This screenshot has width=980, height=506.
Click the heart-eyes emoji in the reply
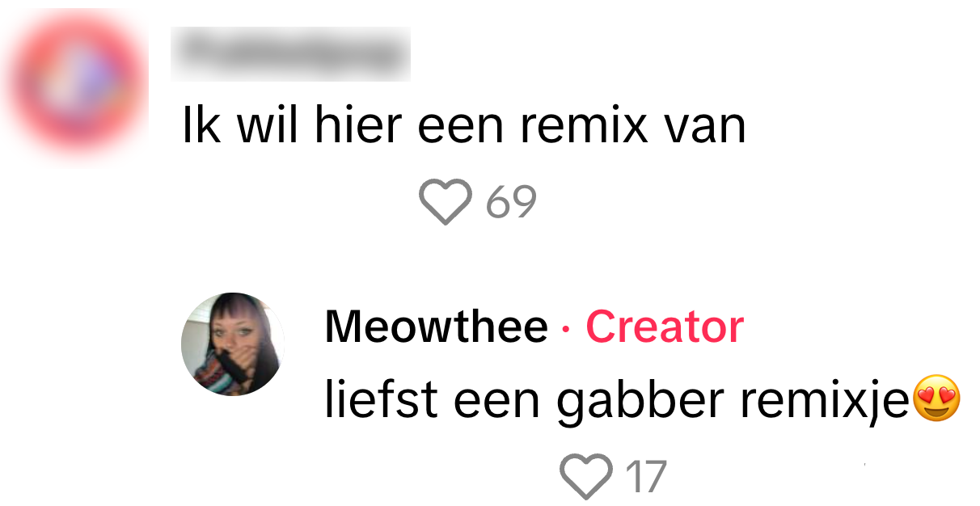936,399
